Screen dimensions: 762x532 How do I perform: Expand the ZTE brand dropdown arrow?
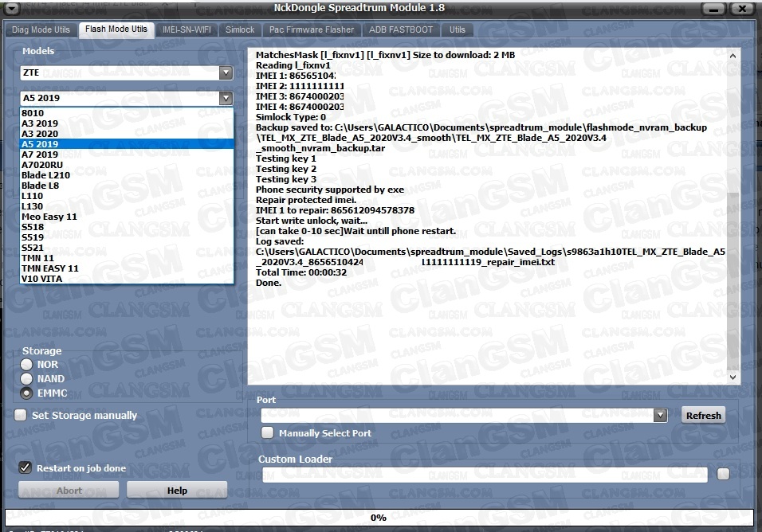coord(226,72)
